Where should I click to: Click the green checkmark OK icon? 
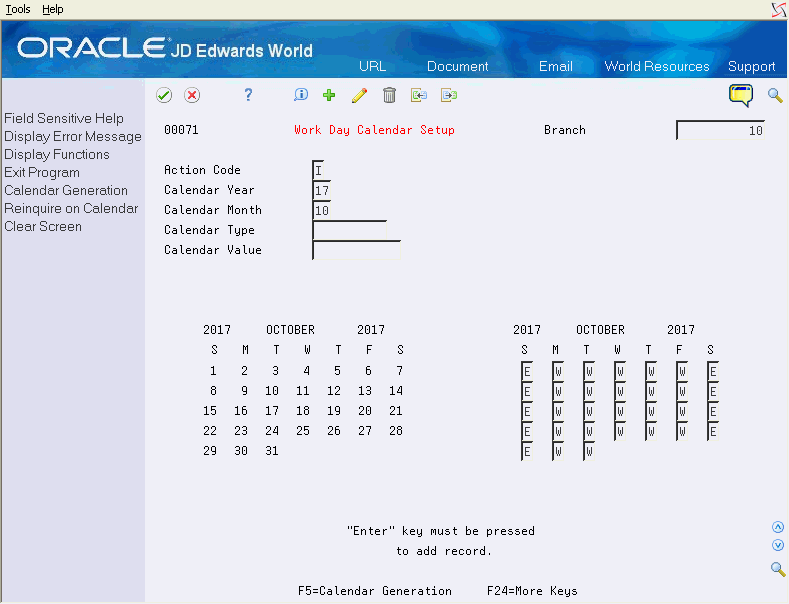[164, 95]
